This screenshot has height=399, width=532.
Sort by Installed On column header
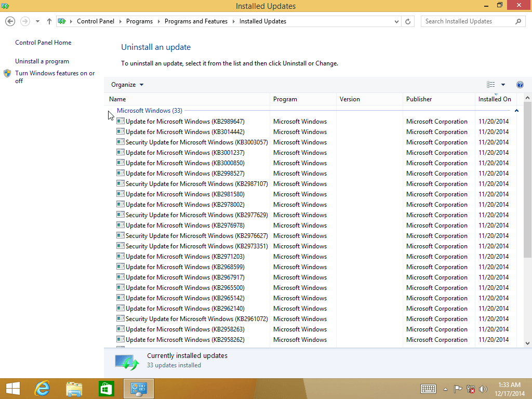pyautogui.click(x=496, y=99)
